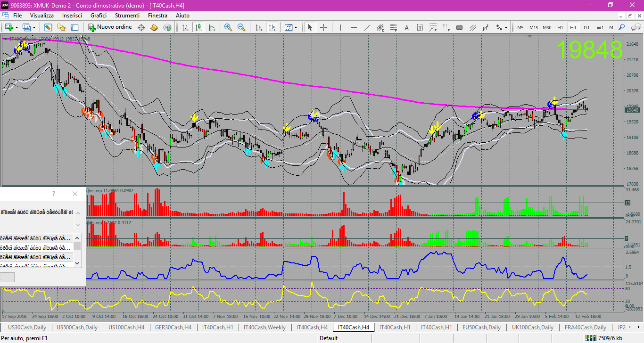This screenshot has height=343, width=644.
Task: Open the profiles dropdown arrow
Action: click(35, 27)
